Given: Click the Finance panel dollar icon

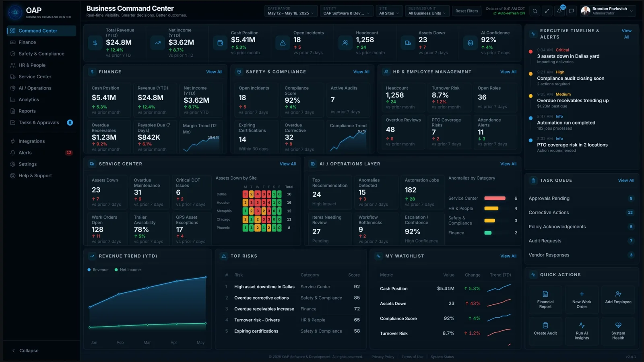Looking at the screenshot, I should pyautogui.click(x=92, y=72).
